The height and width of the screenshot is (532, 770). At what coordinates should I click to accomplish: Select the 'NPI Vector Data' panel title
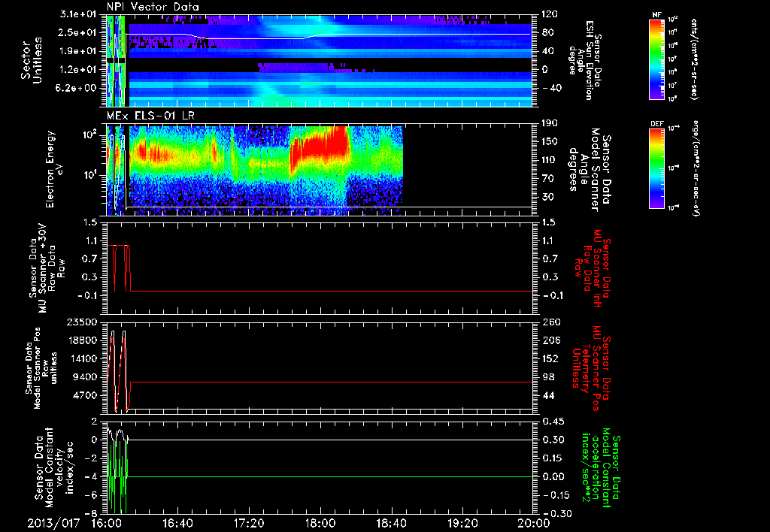(x=153, y=7)
